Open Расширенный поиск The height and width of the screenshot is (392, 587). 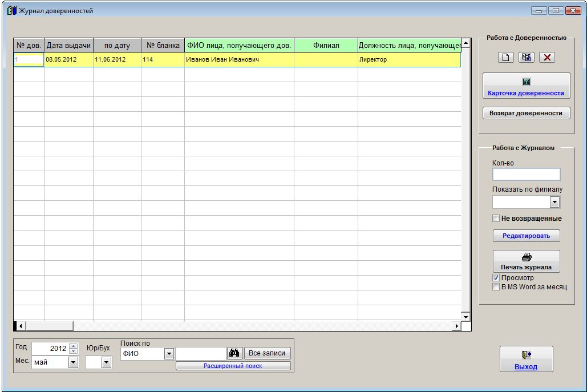tap(233, 366)
